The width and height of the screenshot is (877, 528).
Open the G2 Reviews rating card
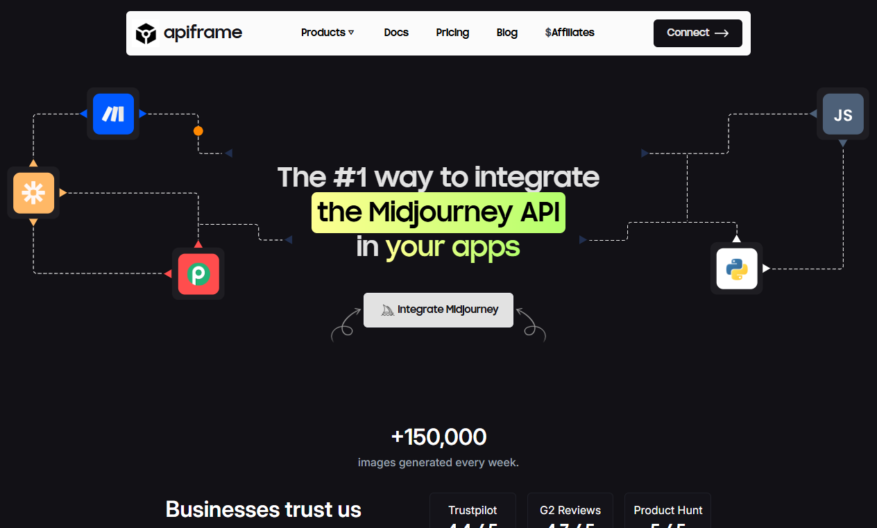pyautogui.click(x=570, y=511)
